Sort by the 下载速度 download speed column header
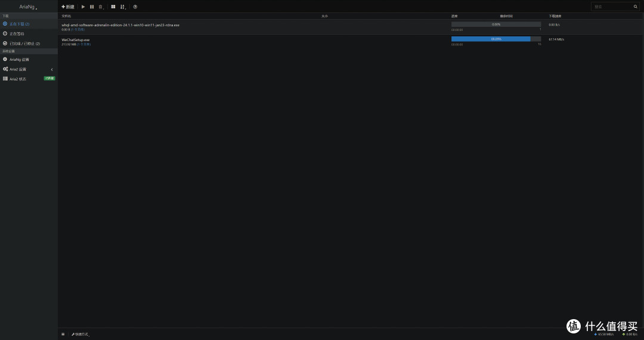This screenshot has height=340, width=644. pos(555,16)
